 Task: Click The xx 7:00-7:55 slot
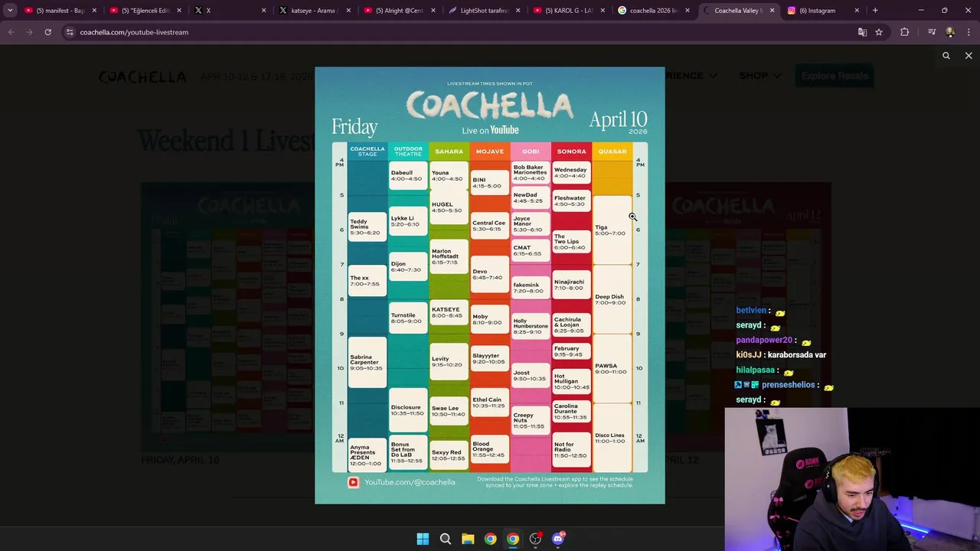pos(367,281)
